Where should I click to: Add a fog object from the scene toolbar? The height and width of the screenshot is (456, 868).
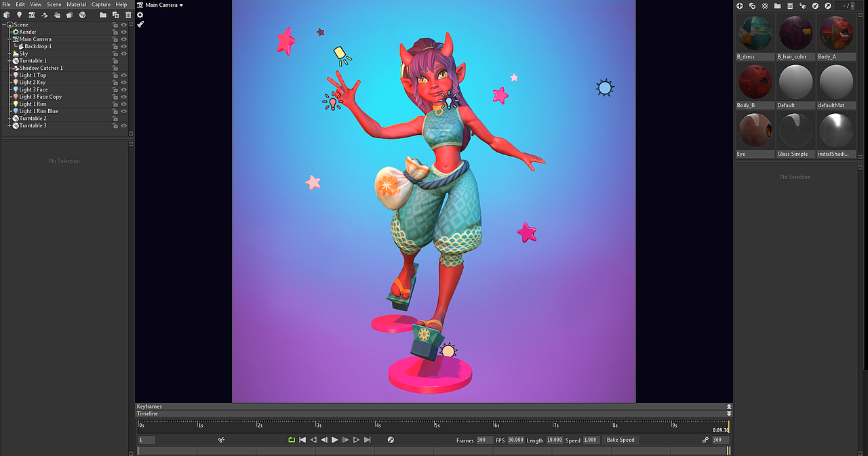(57, 14)
